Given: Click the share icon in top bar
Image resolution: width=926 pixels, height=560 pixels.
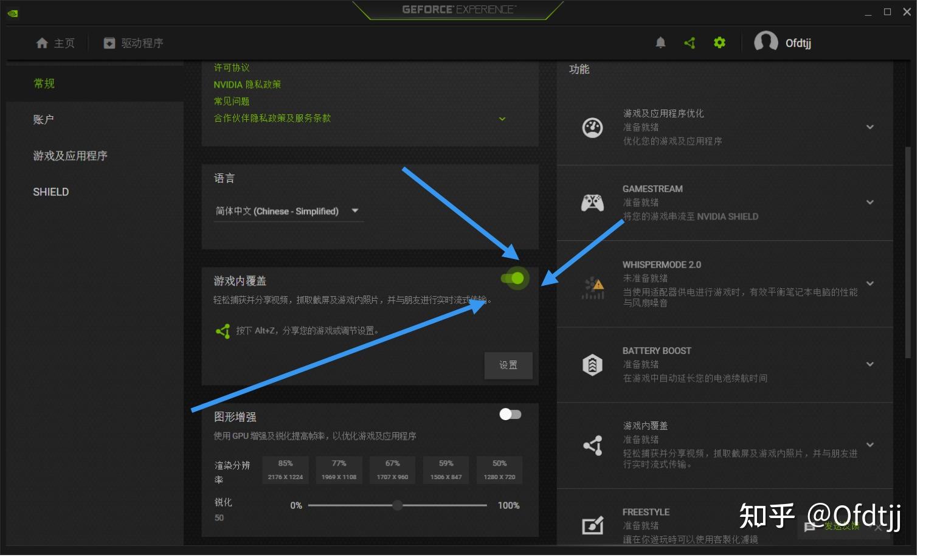Looking at the screenshot, I should [x=689, y=43].
